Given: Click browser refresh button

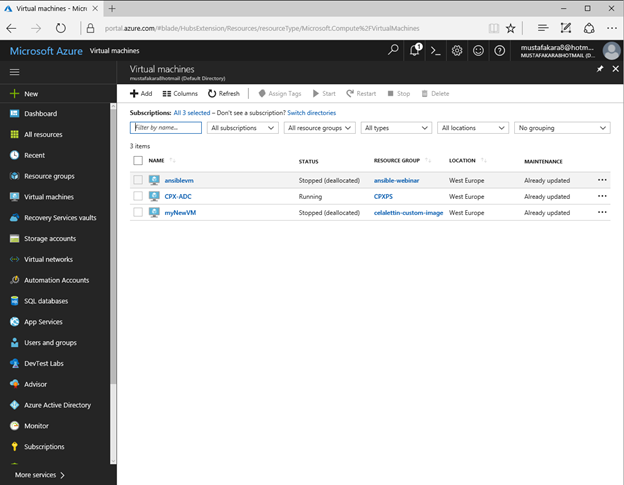Looking at the screenshot, I should click(x=60, y=28).
